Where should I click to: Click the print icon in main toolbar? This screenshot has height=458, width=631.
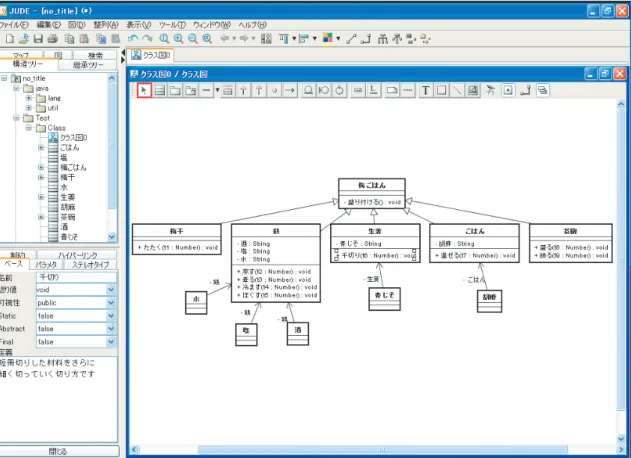pyautogui.click(x=53, y=39)
